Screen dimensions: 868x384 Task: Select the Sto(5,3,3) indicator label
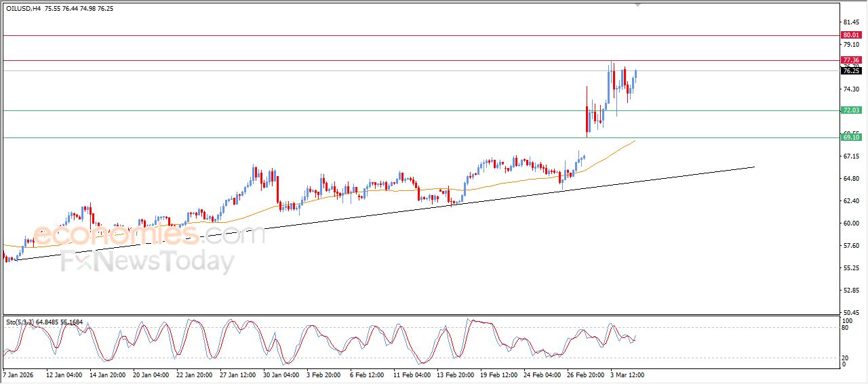click(19, 322)
